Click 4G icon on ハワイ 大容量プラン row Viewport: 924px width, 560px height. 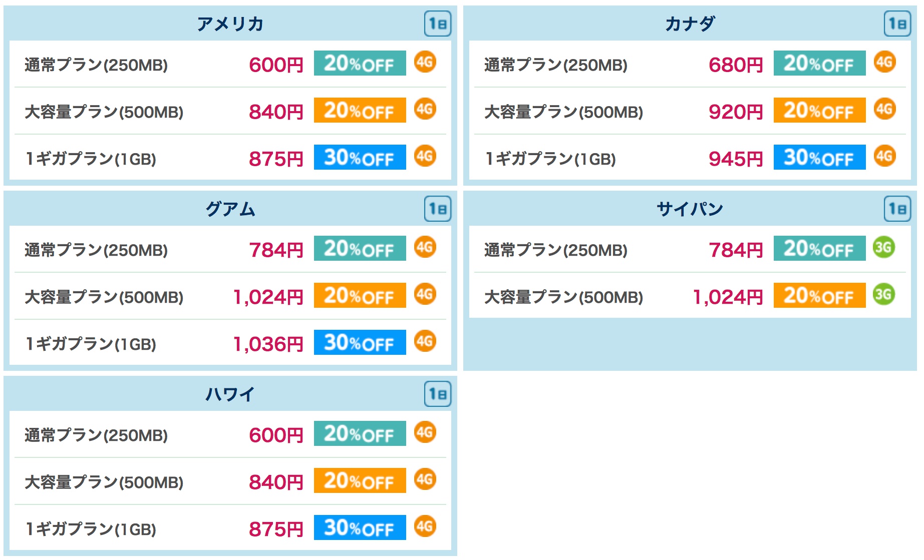click(x=425, y=479)
